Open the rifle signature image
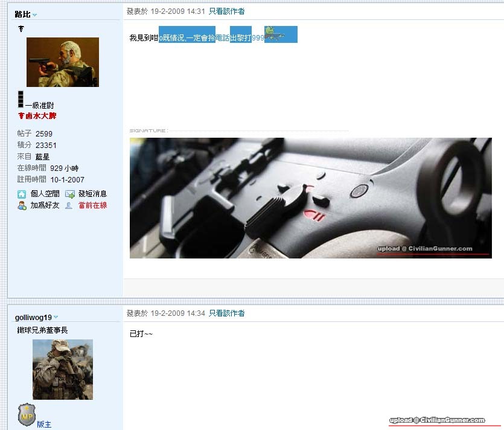The height and width of the screenshot is (430, 504). 310,198
